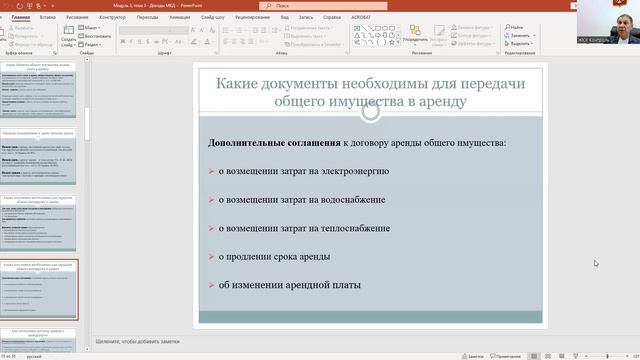Align text left icon
This screenshot has width=640, height=360.
pos(226,42)
